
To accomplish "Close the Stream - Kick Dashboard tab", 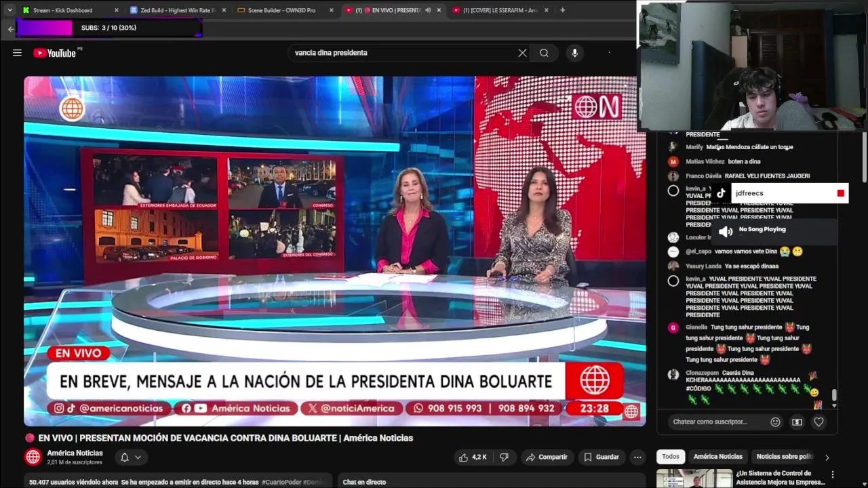I will click(x=117, y=10).
